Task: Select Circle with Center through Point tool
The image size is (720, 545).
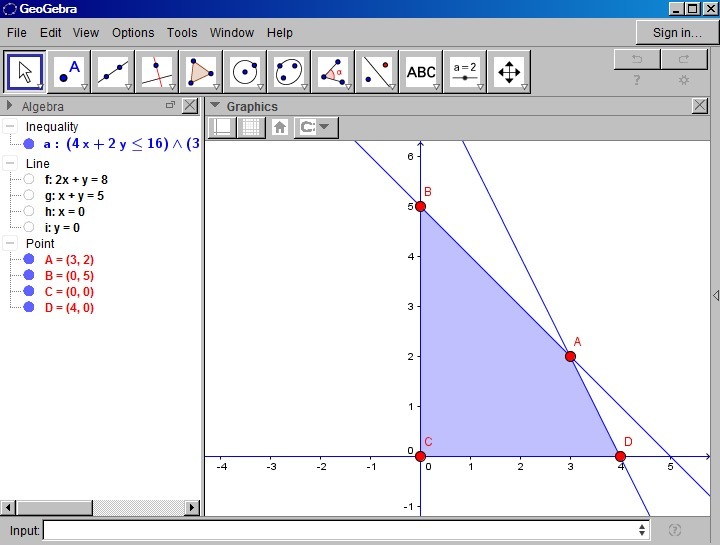Action: point(245,72)
